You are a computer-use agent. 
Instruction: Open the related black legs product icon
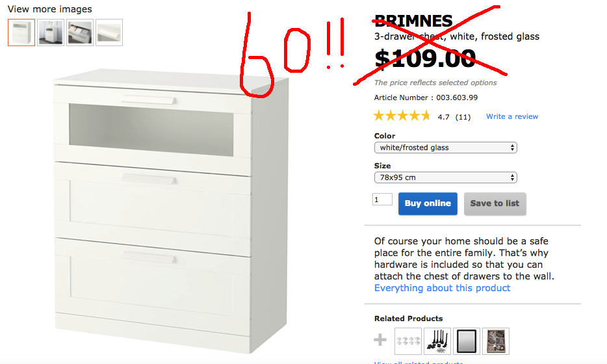point(437,341)
